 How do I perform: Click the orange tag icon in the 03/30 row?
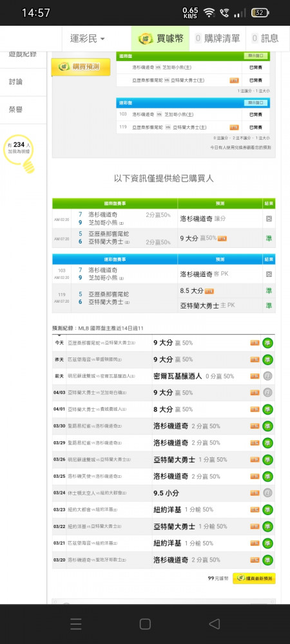point(255,426)
